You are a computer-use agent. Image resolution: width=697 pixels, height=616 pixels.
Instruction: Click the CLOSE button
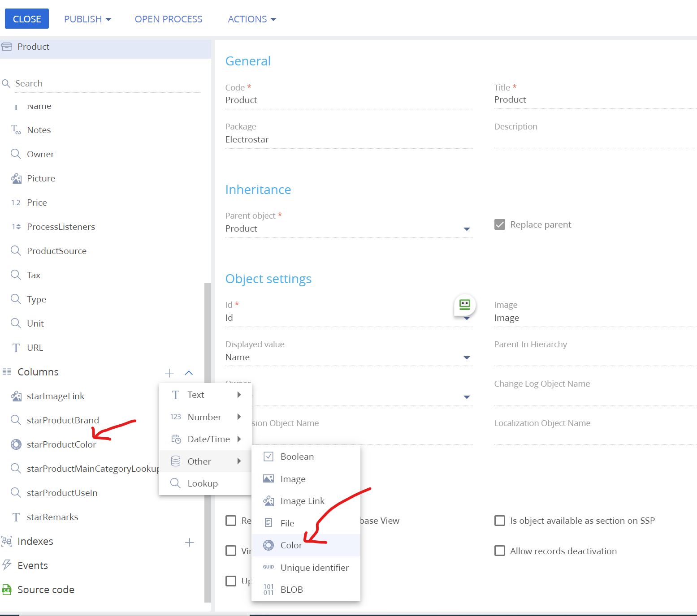(26, 18)
